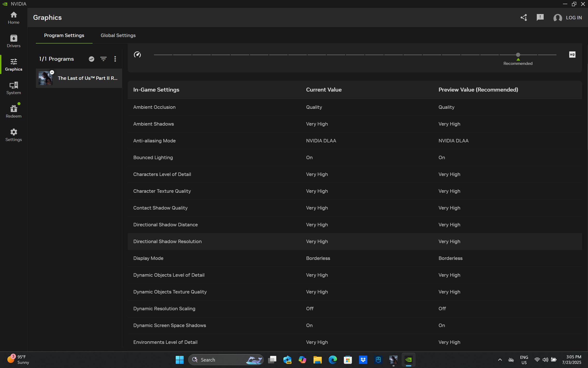Click the ENG US language indicator

point(524,360)
